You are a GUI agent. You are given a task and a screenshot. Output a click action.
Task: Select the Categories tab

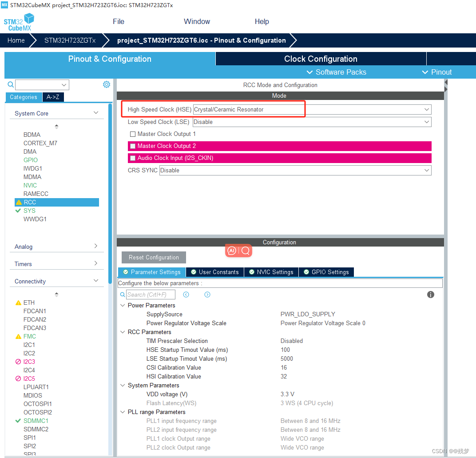pos(24,97)
